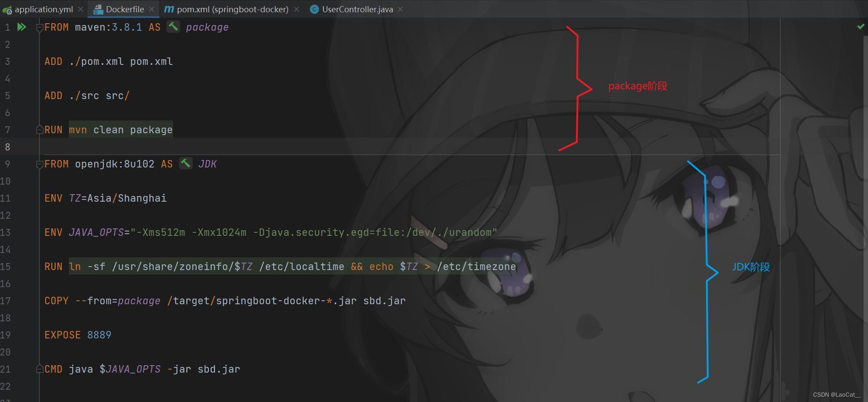Screen dimensions: 868x402
Task: Collapse the fold marker at line 1 FROM maven
Action: 39,28
